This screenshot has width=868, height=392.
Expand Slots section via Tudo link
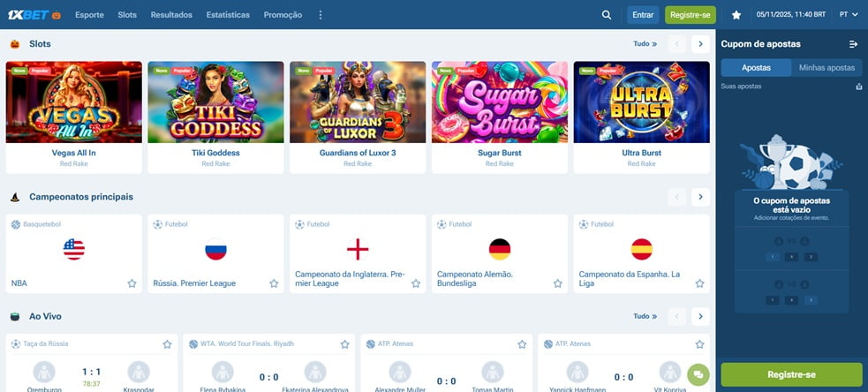click(x=645, y=44)
